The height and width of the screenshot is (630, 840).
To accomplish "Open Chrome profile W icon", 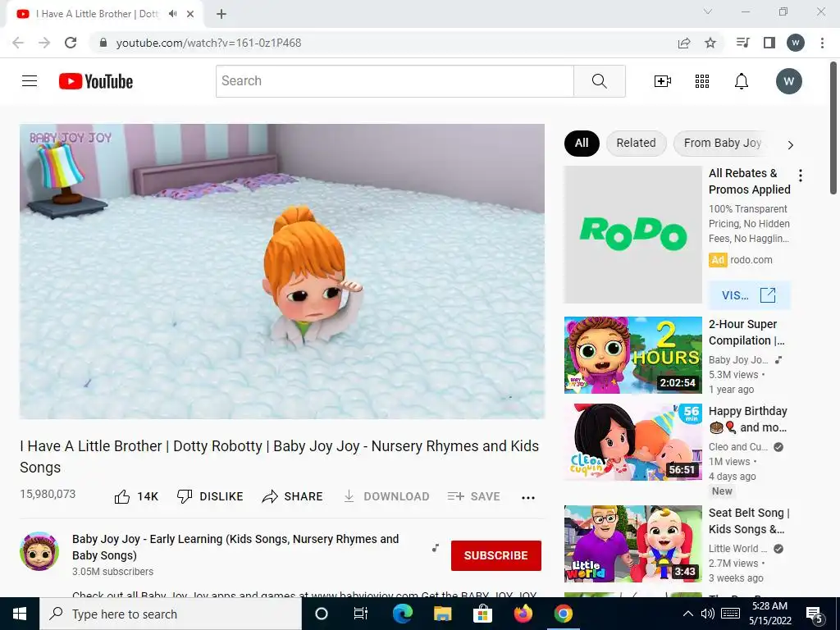I will (796, 43).
